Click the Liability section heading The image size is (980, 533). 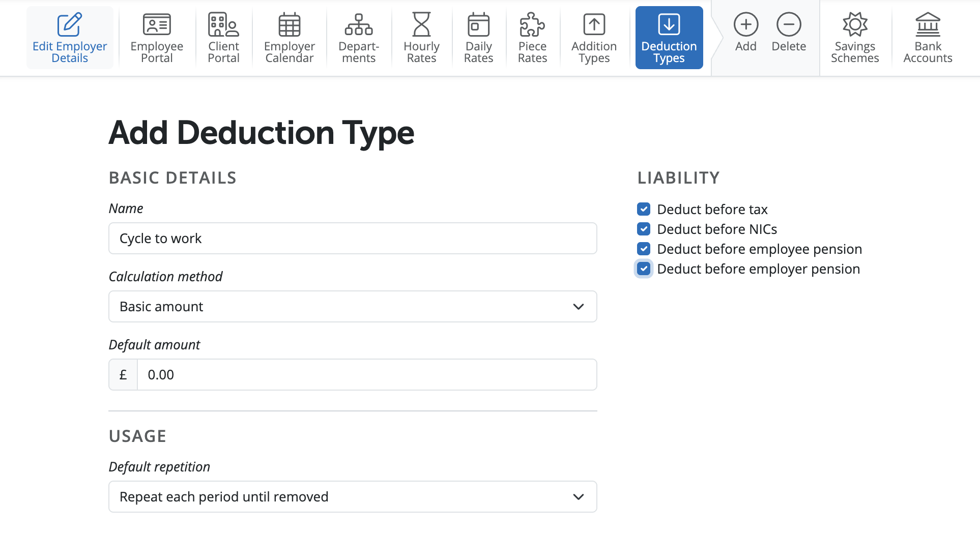678,177
